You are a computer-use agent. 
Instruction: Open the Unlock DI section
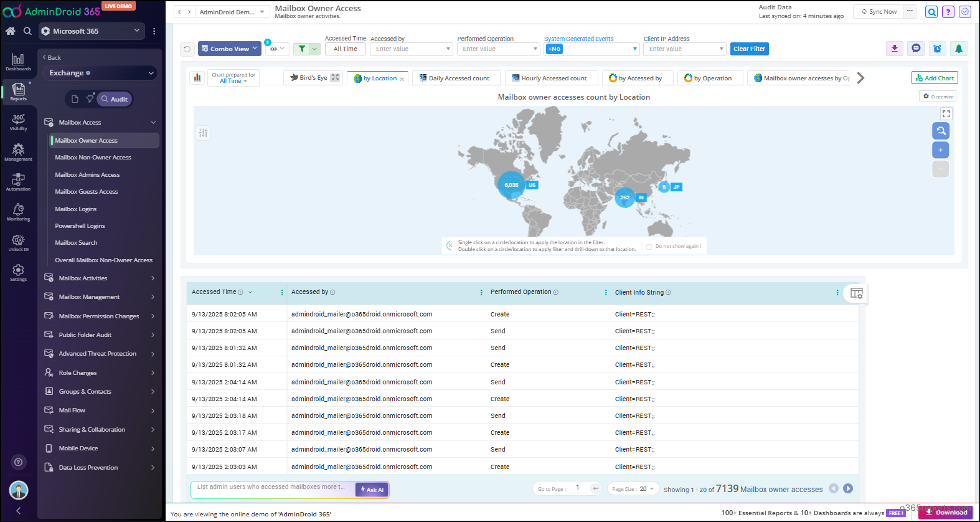[18, 243]
